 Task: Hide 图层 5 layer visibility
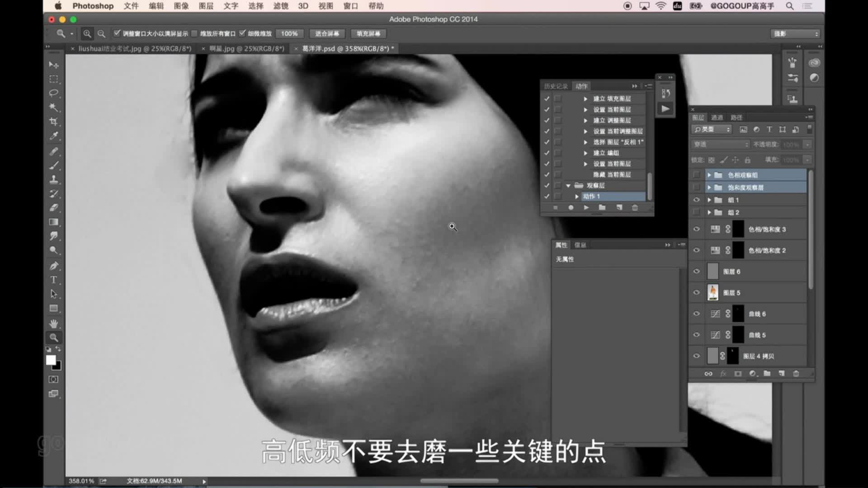pos(697,292)
